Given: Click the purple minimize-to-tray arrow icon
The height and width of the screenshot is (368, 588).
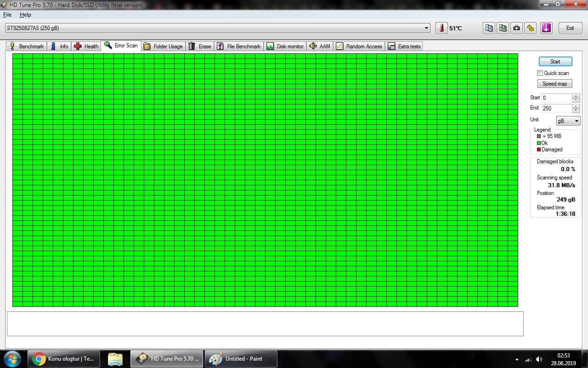Looking at the screenshot, I should [x=546, y=28].
